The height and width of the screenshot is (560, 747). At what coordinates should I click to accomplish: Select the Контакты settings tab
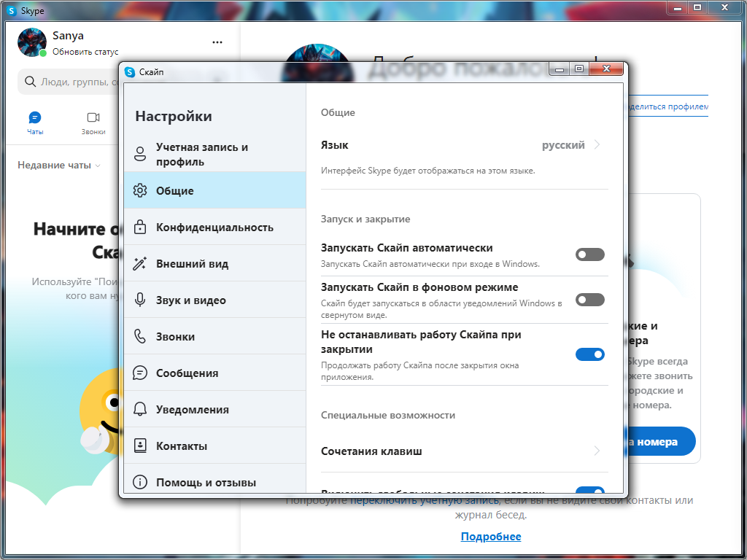pos(215,446)
